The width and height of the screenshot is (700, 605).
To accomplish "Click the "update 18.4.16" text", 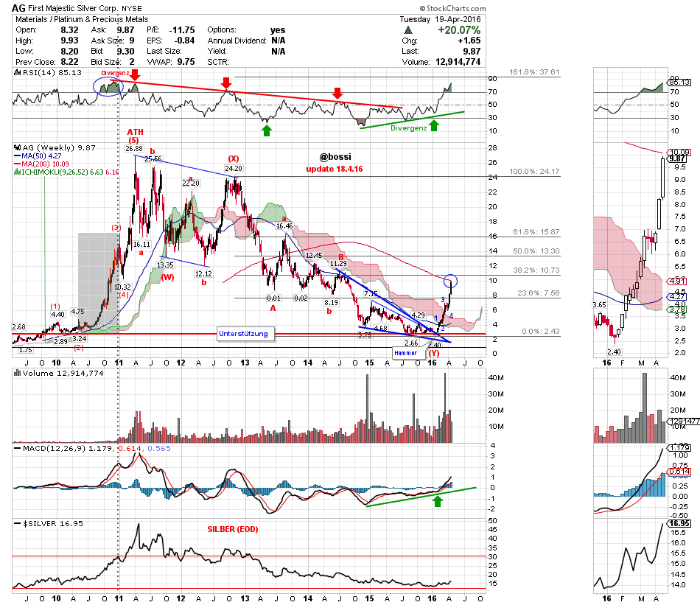I will pyautogui.click(x=335, y=169).
